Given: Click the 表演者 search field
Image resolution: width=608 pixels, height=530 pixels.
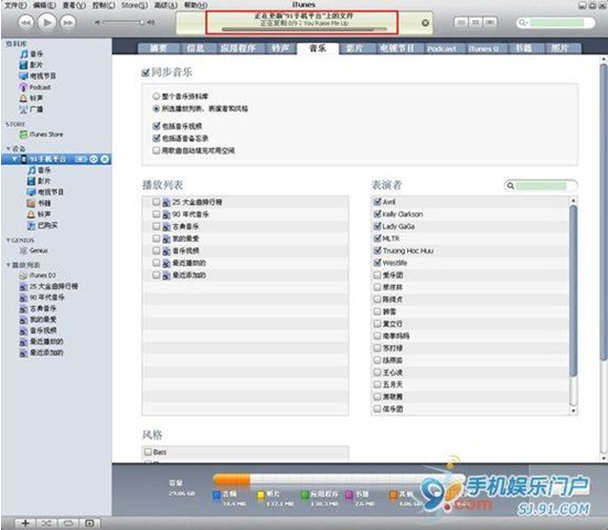Looking at the screenshot, I should tap(541, 186).
